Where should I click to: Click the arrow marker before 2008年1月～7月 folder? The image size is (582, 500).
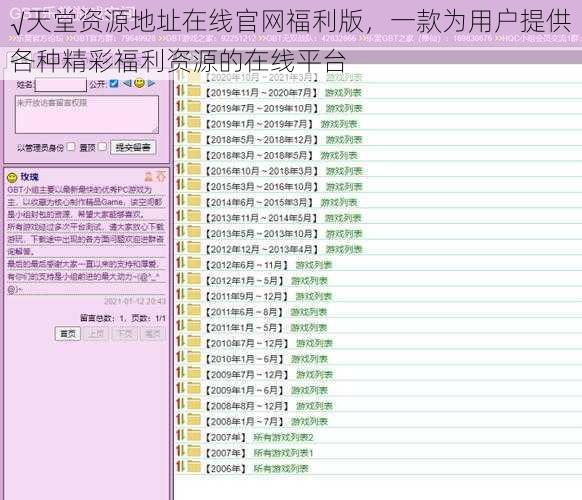tap(180, 420)
